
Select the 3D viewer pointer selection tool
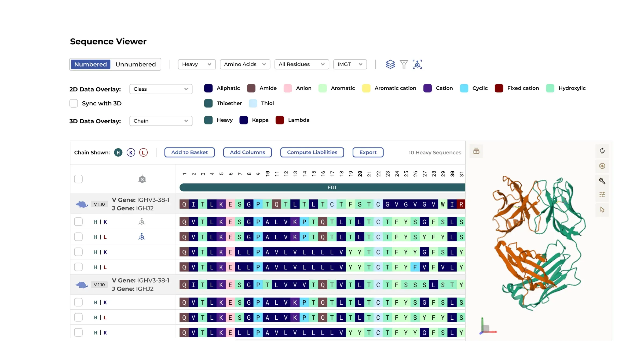[602, 210]
